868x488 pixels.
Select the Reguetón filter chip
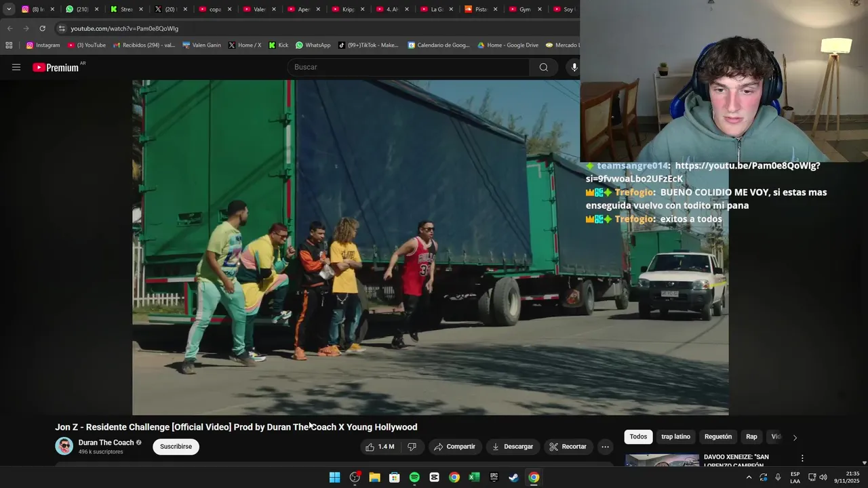(718, 436)
